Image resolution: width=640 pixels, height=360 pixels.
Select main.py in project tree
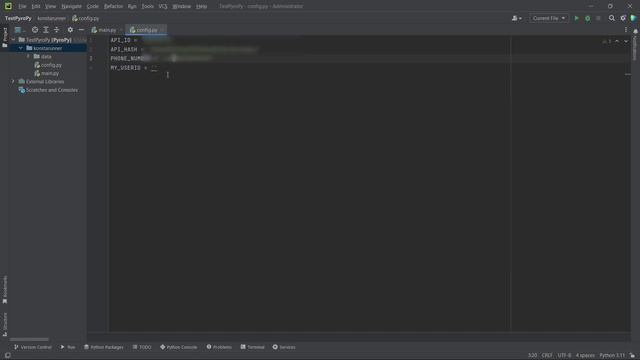click(x=47, y=73)
